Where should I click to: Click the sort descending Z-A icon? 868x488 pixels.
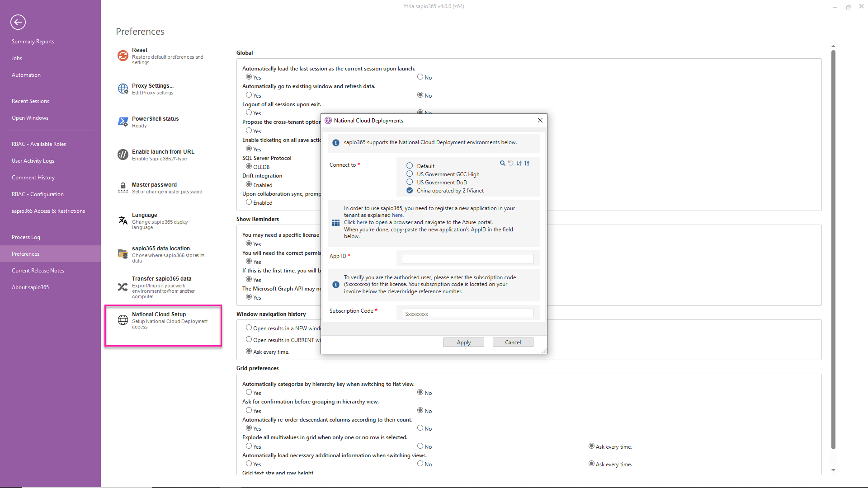point(527,163)
